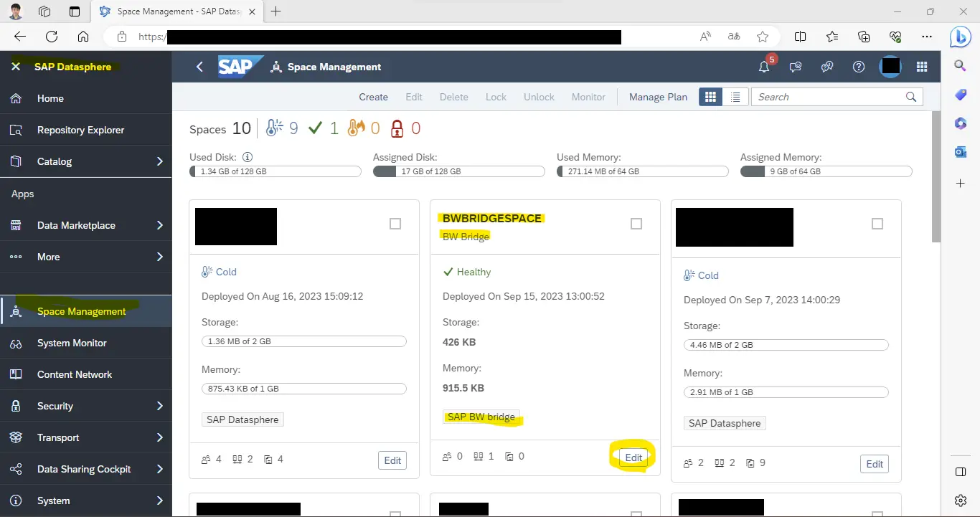Click the Data Sharing Cockpit share icon
Image resolution: width=980 pixels, height=517 pixels.
(16, 469)
